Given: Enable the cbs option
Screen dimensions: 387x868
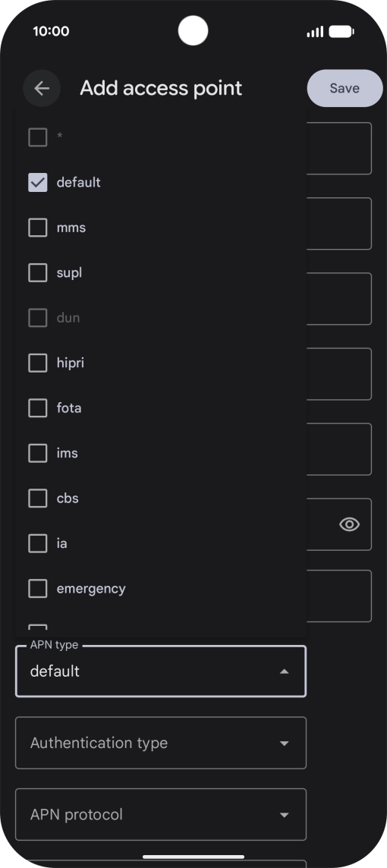Looking at the screenshot, I should tap(38, 498).
